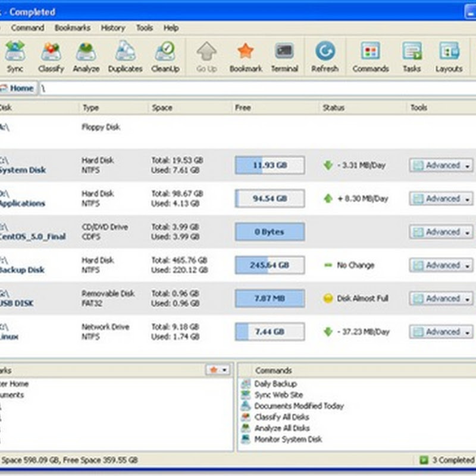Run the CleanUp tool
Image resolution: width=476 pixels, height=476 pixels.
(165, 57)
